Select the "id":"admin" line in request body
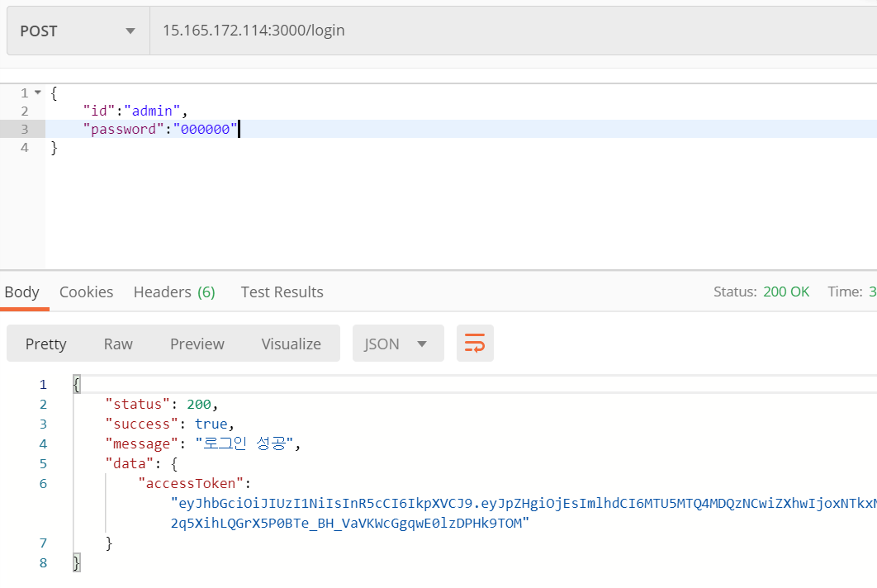Image resolution: width=877 pixels, height=588 pixels. coord(135,111)
